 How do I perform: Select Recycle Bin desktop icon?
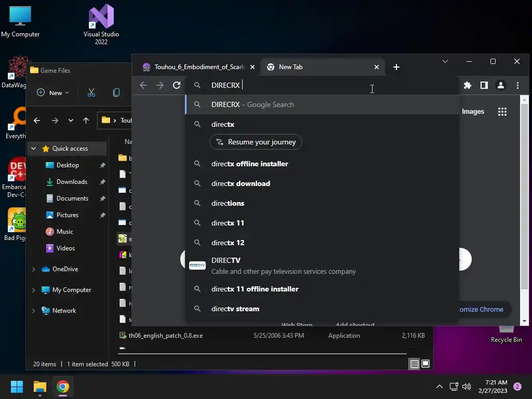click(506, 335)
